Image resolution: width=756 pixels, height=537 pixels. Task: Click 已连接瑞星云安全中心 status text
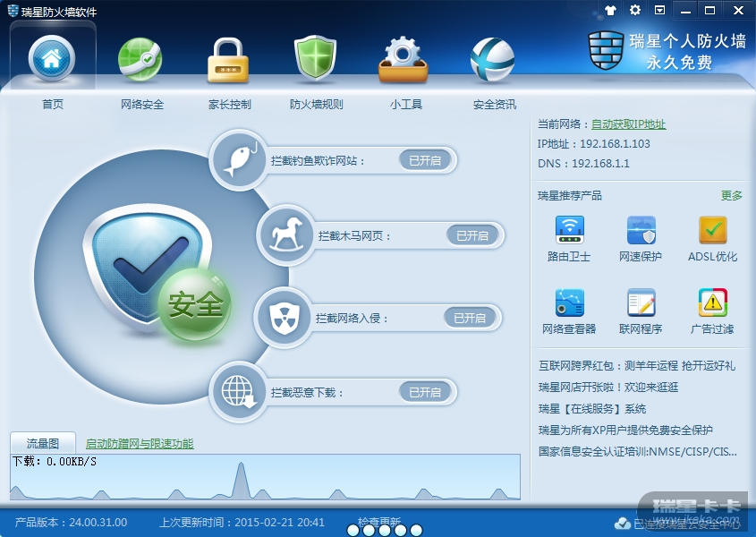[686, 524]
